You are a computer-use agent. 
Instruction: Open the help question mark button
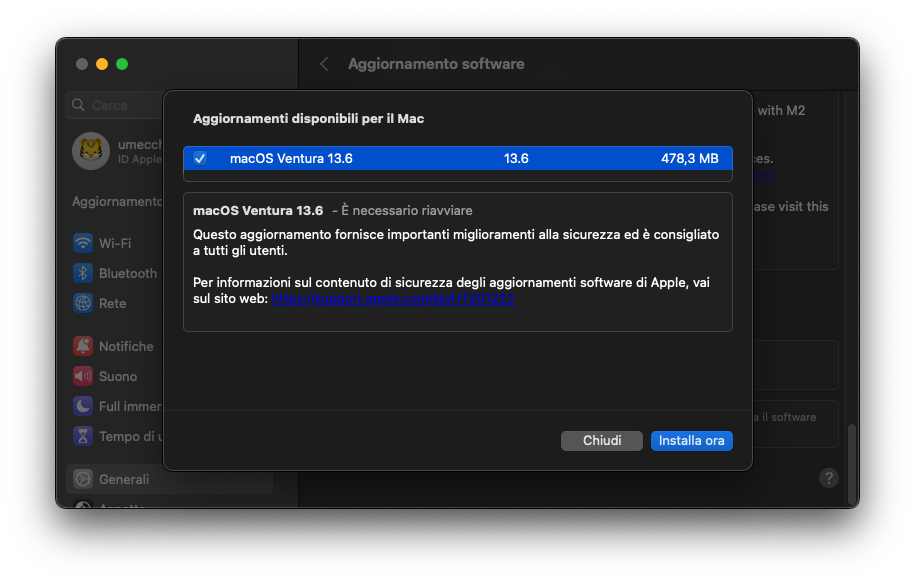click(x=829, y=478)
